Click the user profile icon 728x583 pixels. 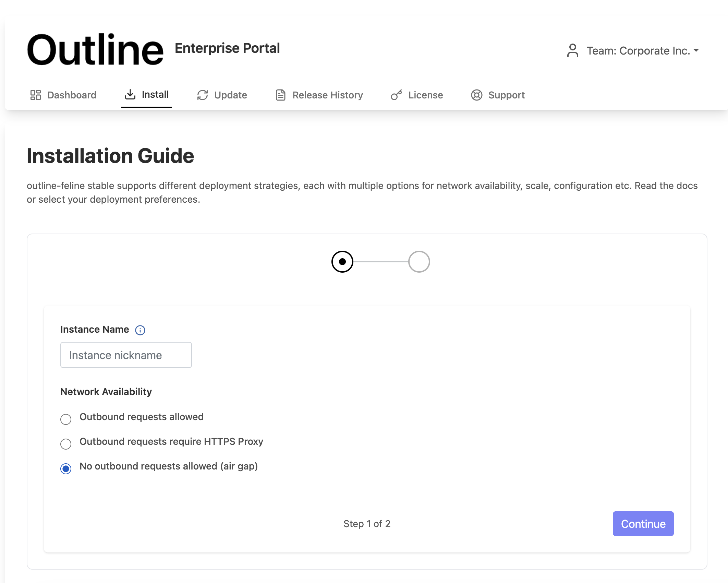[x=572, y=50]
